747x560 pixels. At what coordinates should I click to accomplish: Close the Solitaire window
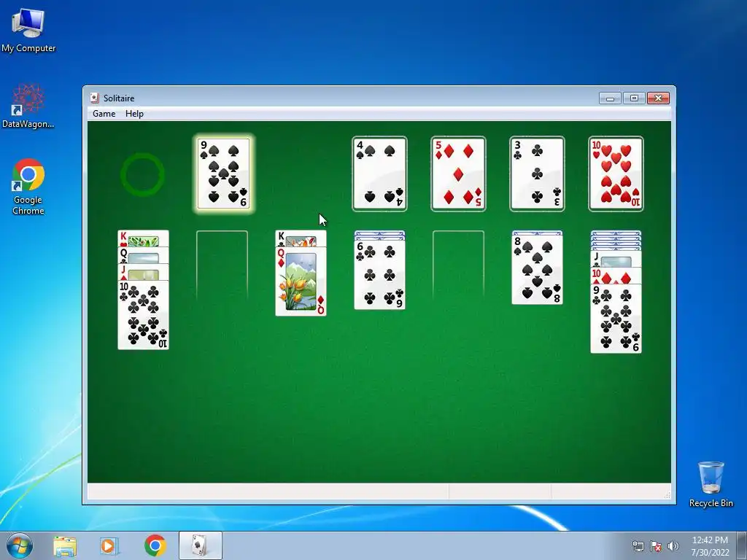pos(659,98)
